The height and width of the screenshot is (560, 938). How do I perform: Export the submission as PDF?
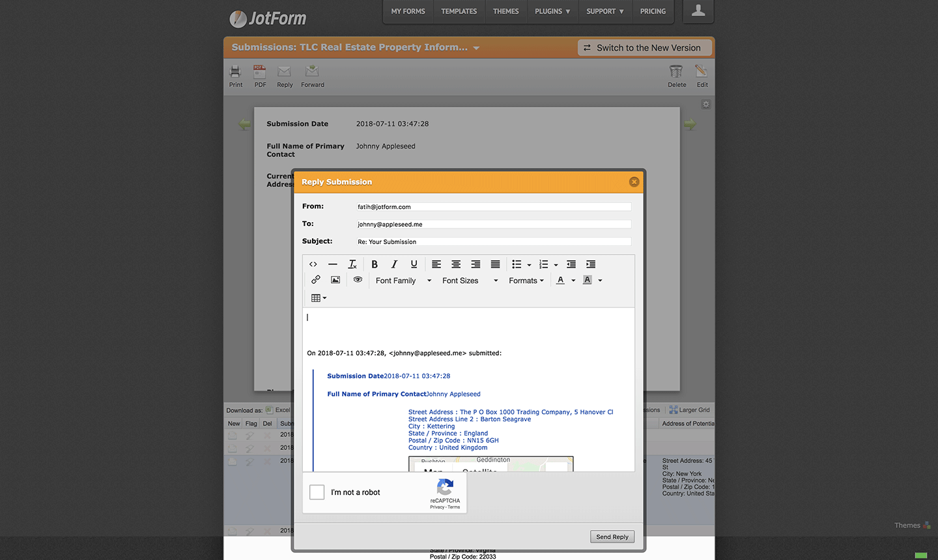tap(260, 76)
